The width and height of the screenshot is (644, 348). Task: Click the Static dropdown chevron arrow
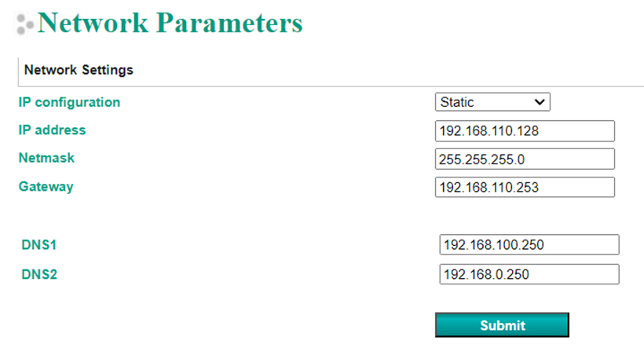coord(540,102)
